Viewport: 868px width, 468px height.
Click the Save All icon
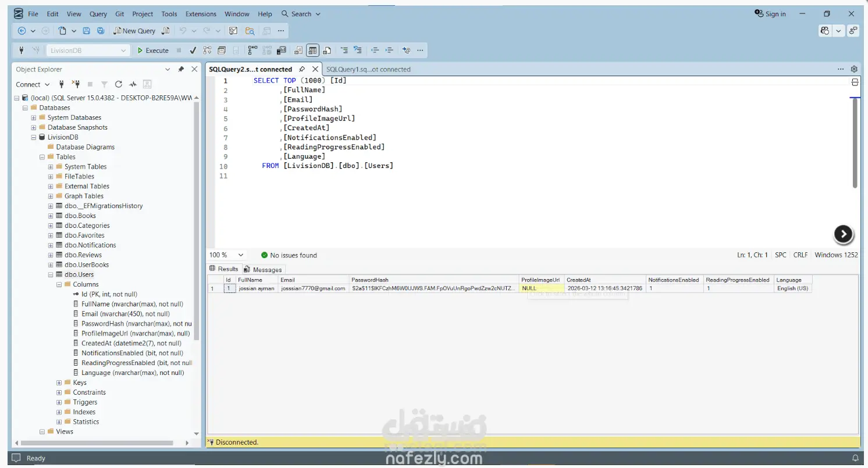pos(101,31)
